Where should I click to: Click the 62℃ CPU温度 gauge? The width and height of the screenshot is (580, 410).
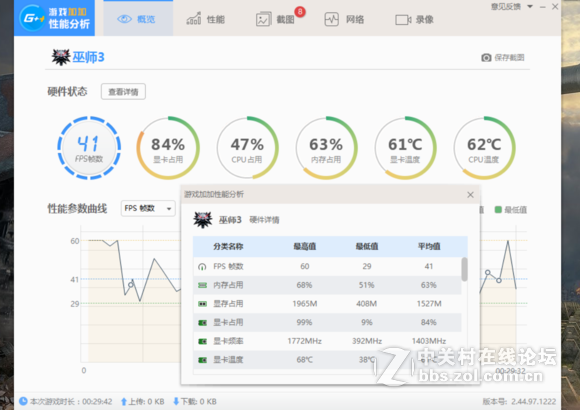(484, 148)
